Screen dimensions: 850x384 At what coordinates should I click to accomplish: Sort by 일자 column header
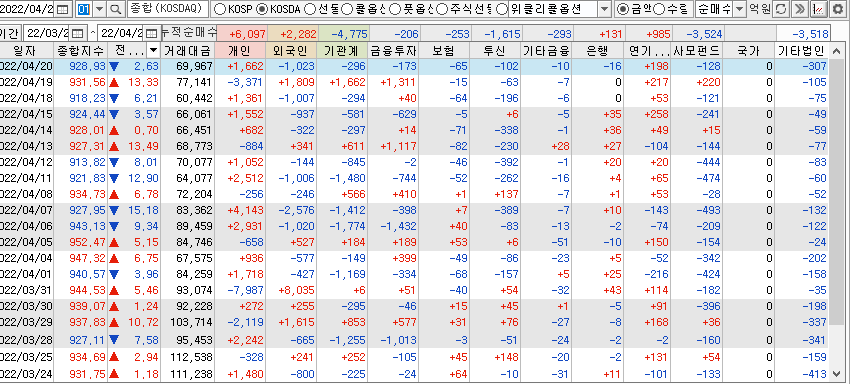pos(26,52)
